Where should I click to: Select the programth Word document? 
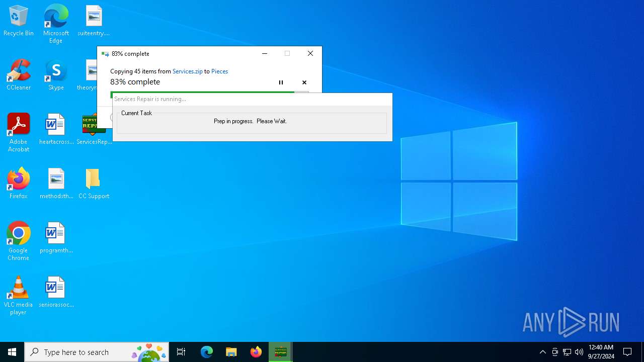tap(56, 238)
